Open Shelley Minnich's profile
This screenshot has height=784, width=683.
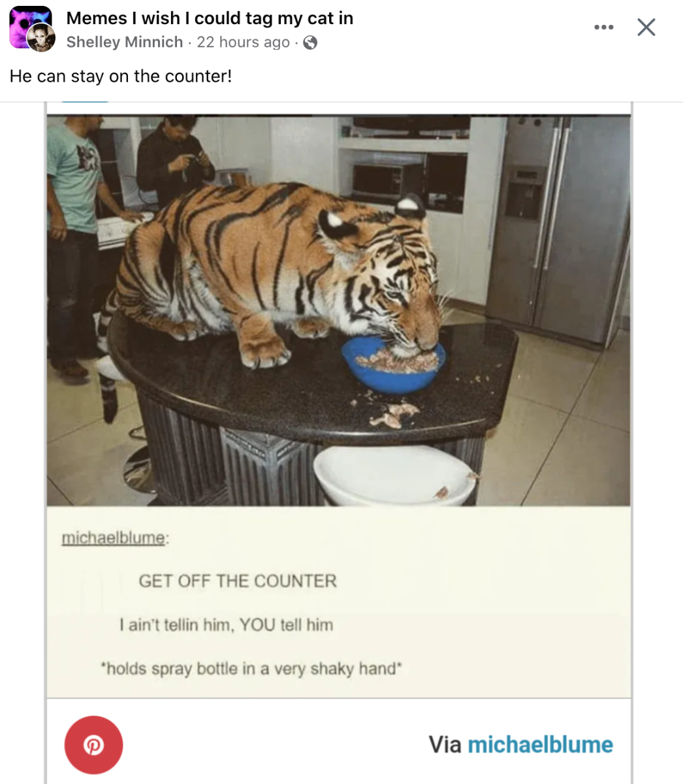125,42
